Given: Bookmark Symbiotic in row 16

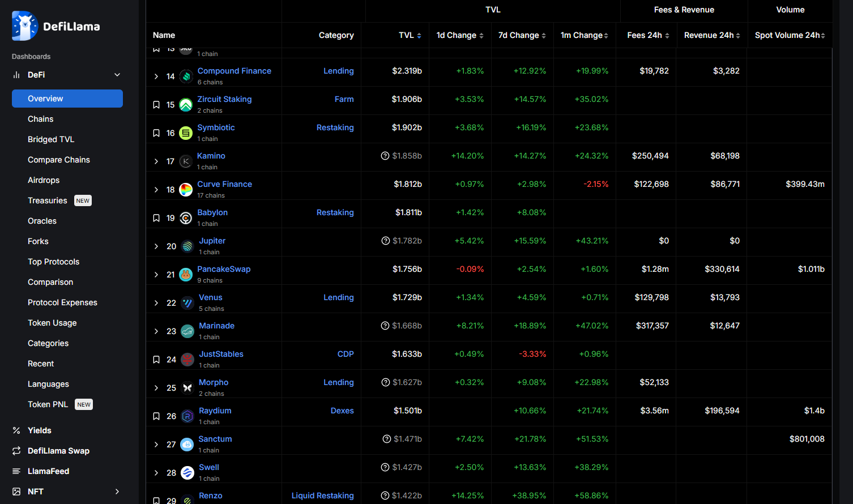Looking at the screenshot, I should coord(156,133).
